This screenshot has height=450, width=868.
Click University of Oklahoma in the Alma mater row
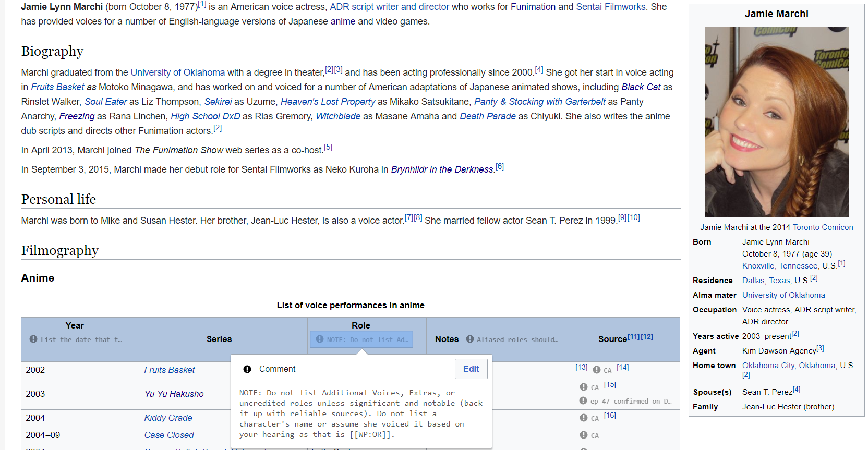[x=783, y=295]
